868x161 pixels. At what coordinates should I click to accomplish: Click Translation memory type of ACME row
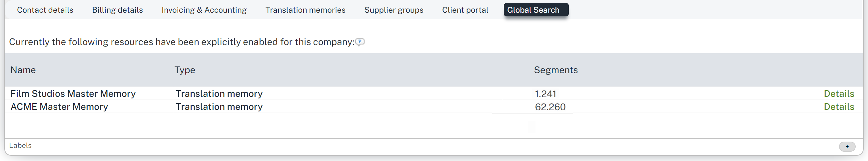coord(219,107)
